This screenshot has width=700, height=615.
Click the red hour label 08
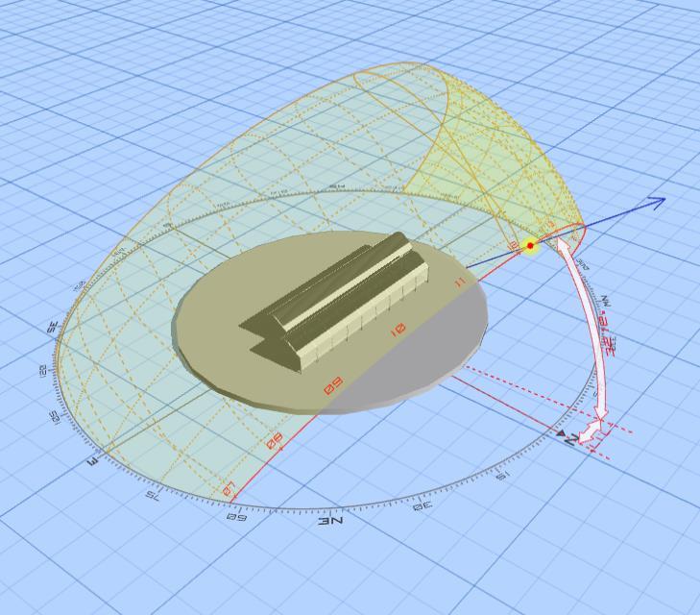click(x=274, y=441)
